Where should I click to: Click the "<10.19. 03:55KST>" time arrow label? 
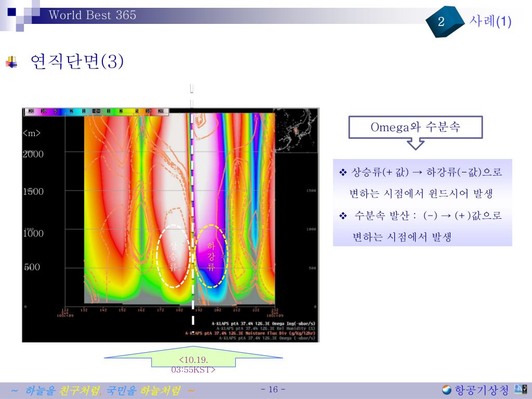coord(193,364)
